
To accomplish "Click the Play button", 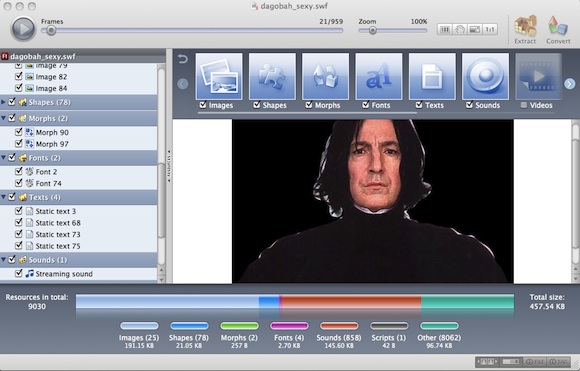I will 23,28.
